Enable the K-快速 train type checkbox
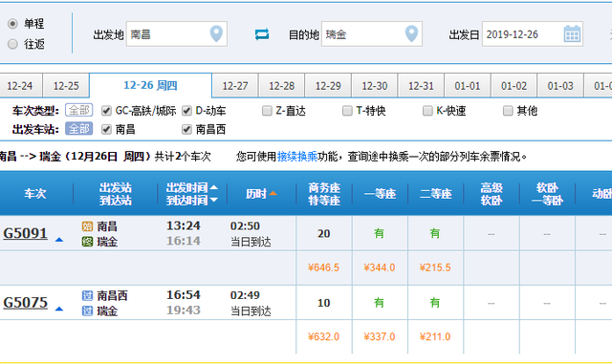The image size is (612, 364). (427, 111)
